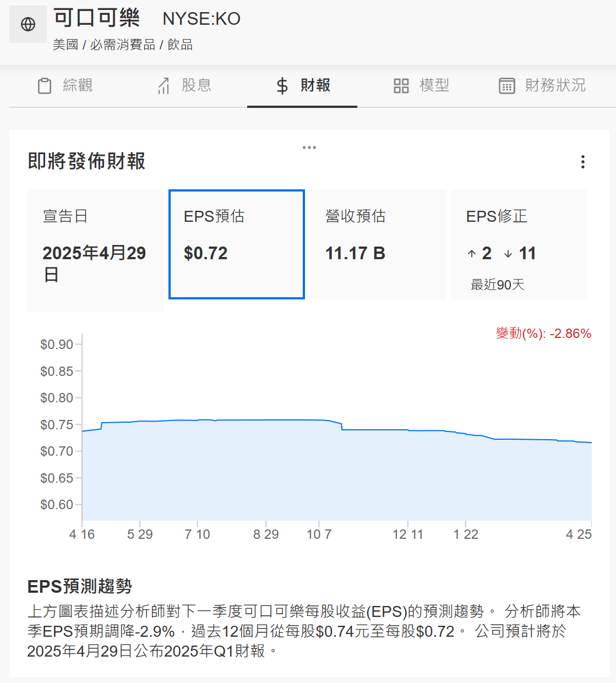Switch to the 股息 dividend tab
This screenshot has height=683, width=616.
[184, 86]
